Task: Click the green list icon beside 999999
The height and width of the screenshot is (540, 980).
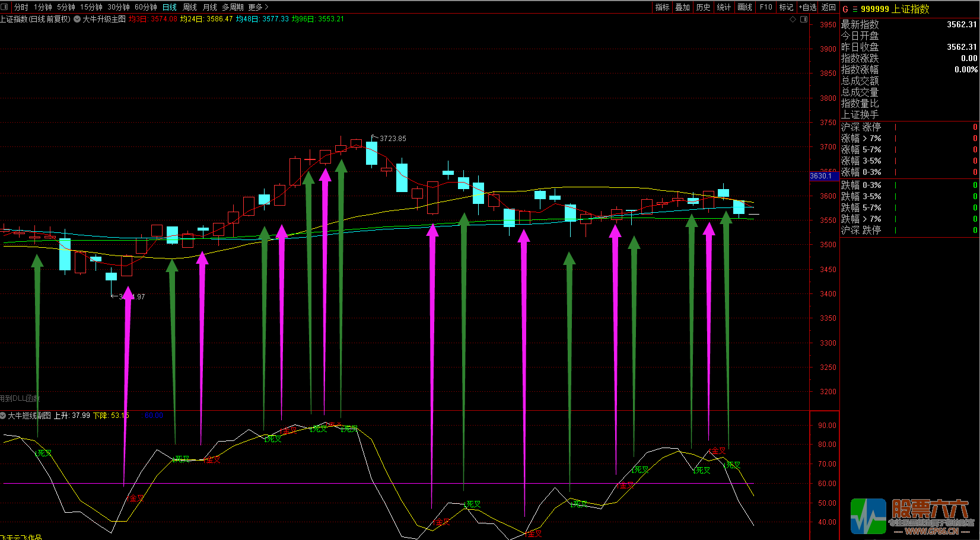Action: pyautogui.click(x=855, y=9)
